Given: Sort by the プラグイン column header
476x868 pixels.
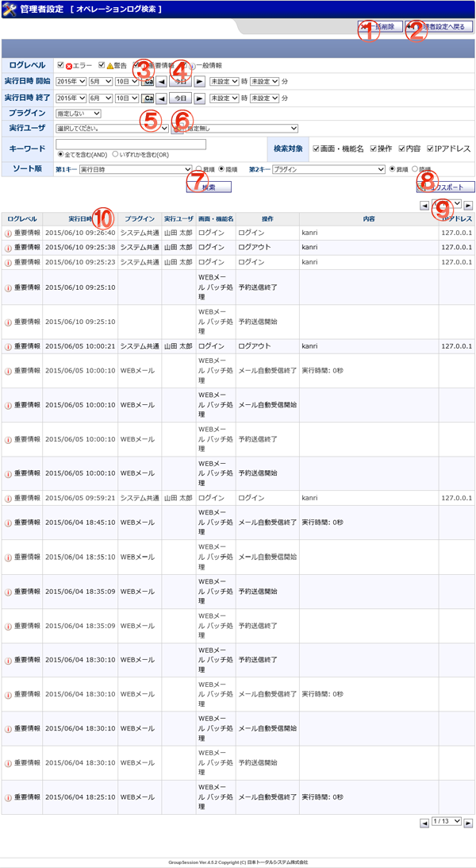Looking at the screenshot, I should point(140,218).
